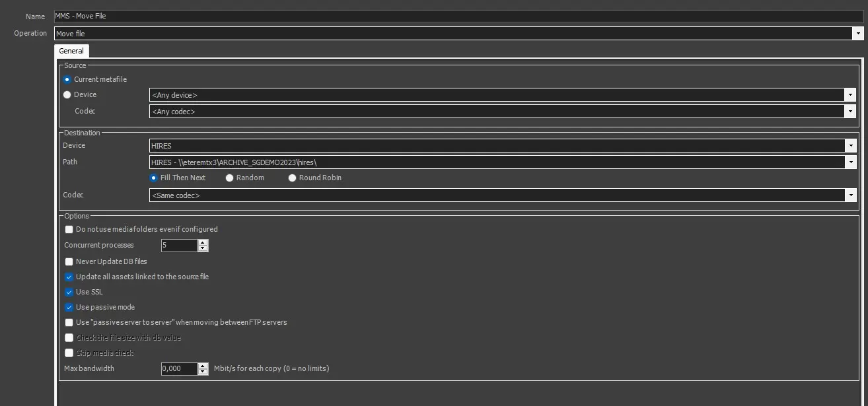This screenshot has width=868, height=406.
Task: Uncheck Update all assets linked option
Action: (69, 277)
